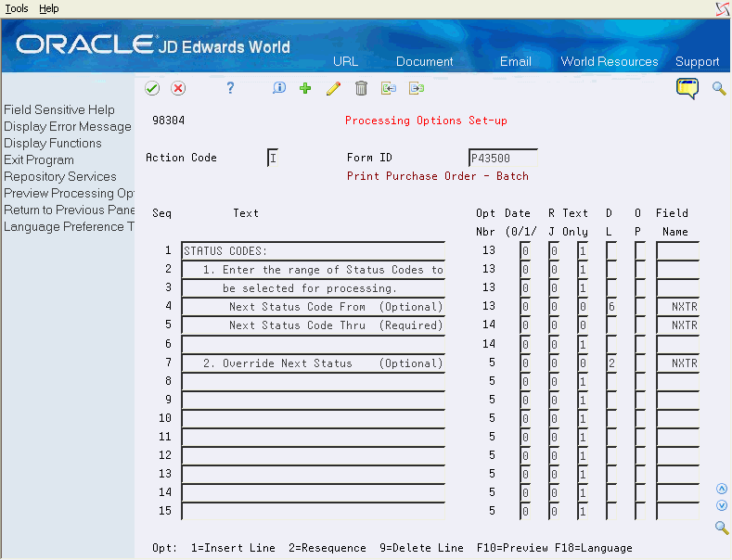Open the Email tab in the banner
Image resolution: width=732 pixels, height=560 pixels.
coord(516,61)
